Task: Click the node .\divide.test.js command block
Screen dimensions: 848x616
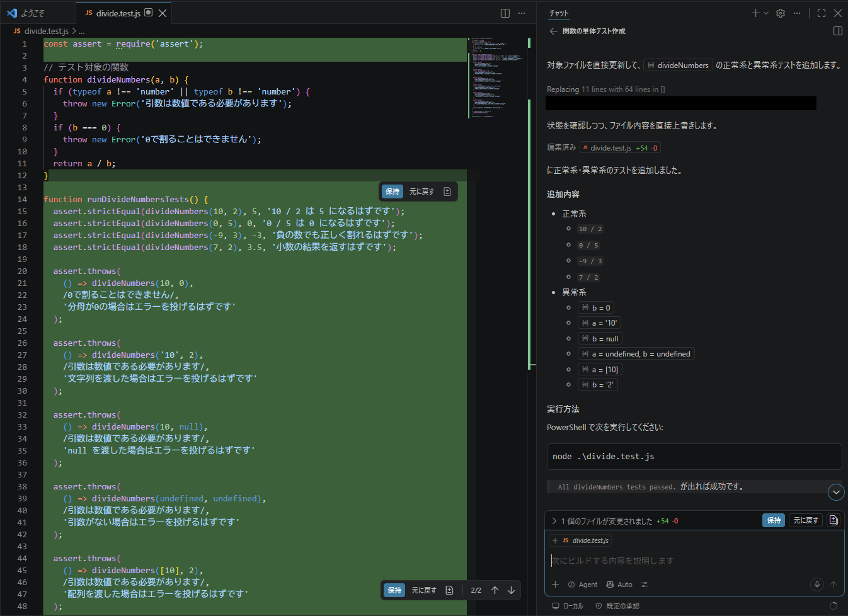Action: (x=694, y=457)
